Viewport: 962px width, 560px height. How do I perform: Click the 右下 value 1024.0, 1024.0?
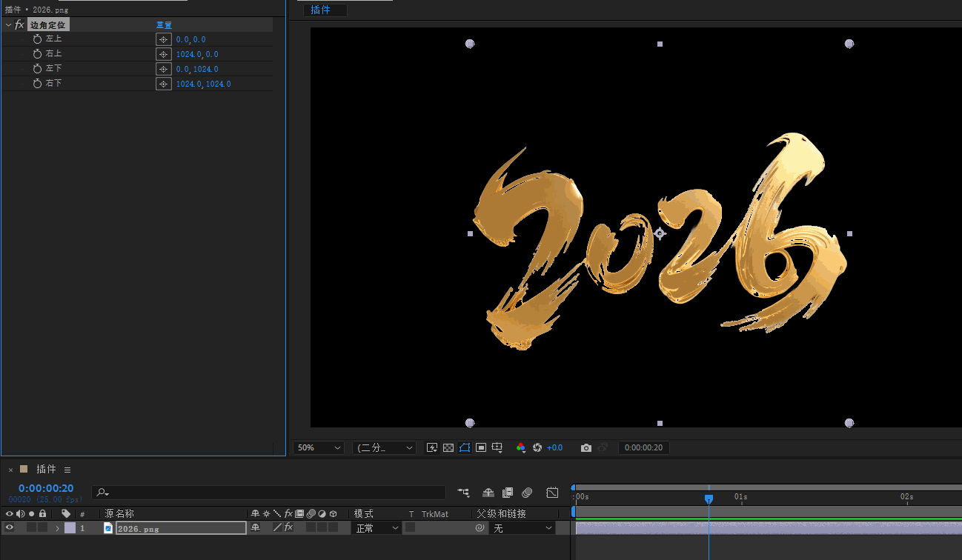tap(203, 84)
